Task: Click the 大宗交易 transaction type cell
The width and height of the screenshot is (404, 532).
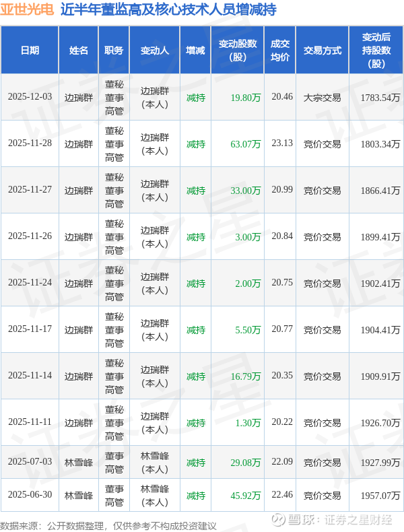Action: tap(322, 97)
